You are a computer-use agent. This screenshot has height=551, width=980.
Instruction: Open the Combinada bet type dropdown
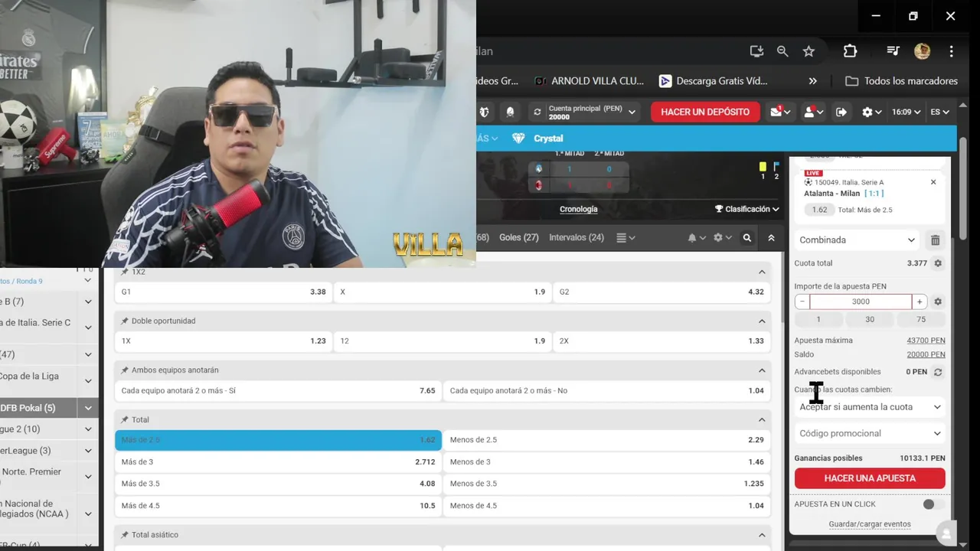[857, 240]
